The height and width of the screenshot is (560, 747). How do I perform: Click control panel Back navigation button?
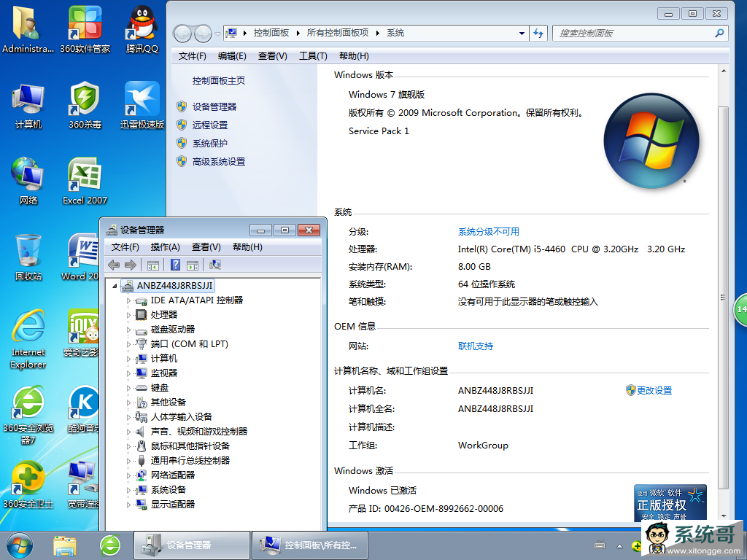[182, 34]
